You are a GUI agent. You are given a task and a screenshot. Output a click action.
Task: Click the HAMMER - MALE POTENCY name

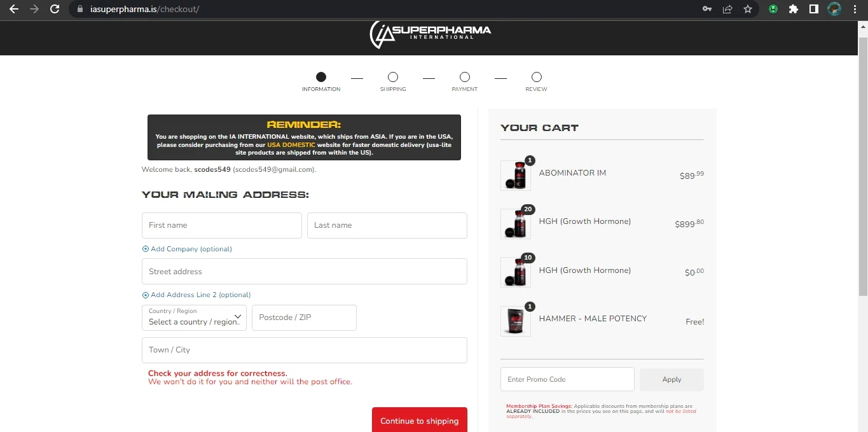[x=593, y=319]
